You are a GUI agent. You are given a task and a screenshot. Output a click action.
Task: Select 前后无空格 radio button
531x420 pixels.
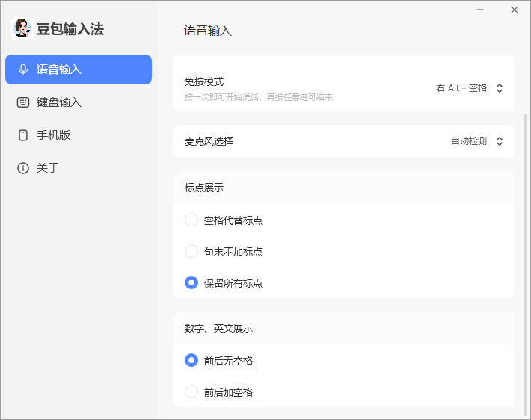(x=191, y=360)
